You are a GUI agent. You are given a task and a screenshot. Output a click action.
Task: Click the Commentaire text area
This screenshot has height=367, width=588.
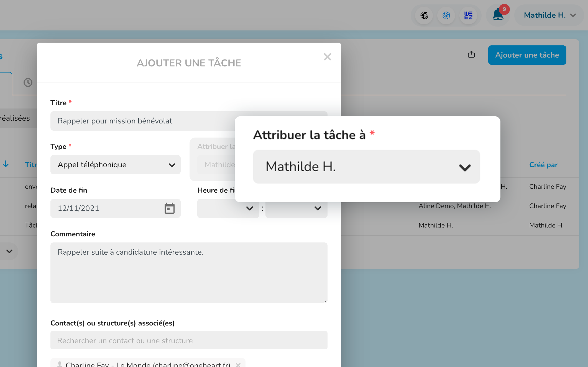point(189,273)
